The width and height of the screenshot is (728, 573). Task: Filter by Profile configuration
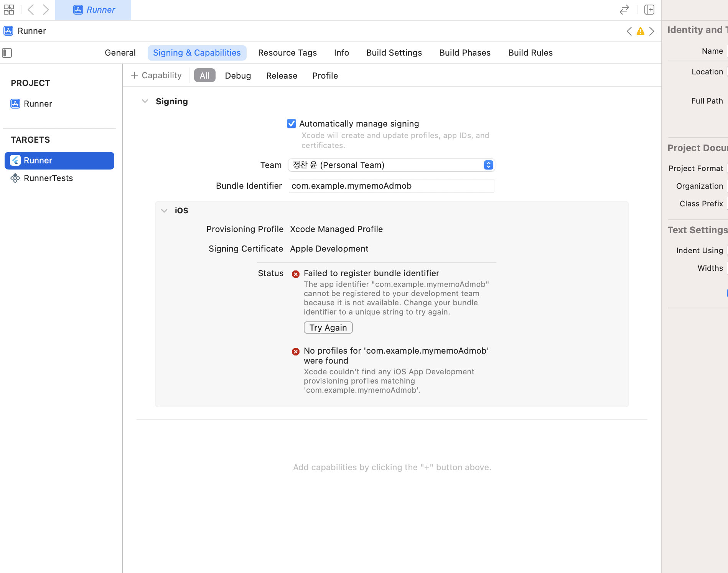point(325,76)
